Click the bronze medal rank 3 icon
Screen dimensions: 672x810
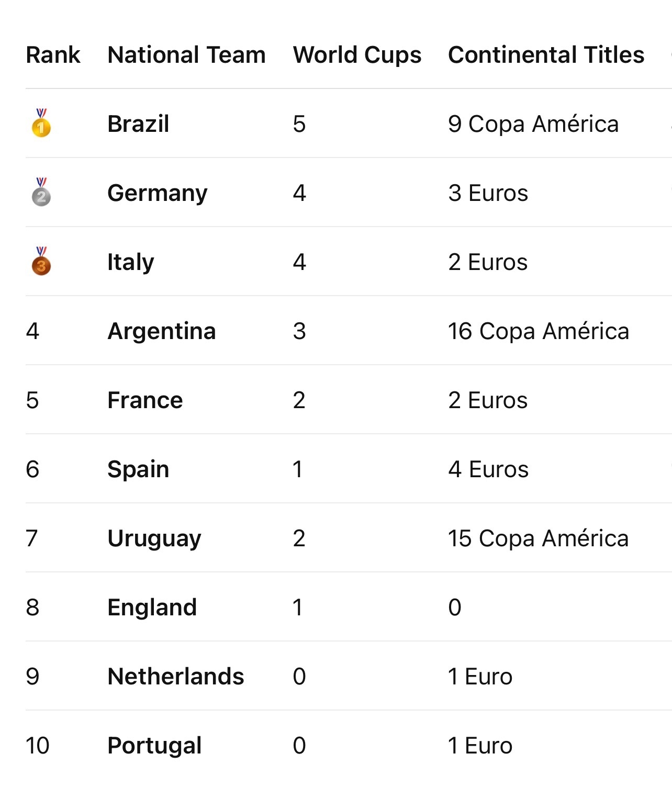click(x=41, y=261)
